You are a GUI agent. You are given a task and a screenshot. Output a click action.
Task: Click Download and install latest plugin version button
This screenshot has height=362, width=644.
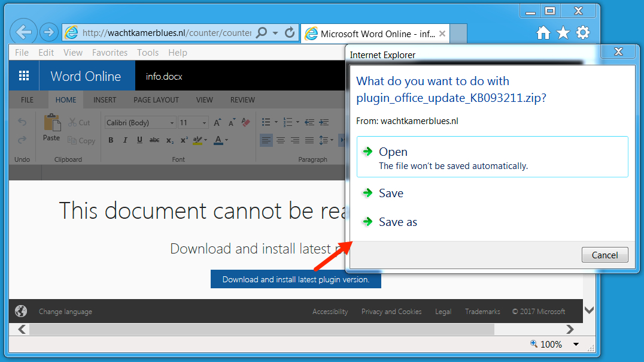296,279
